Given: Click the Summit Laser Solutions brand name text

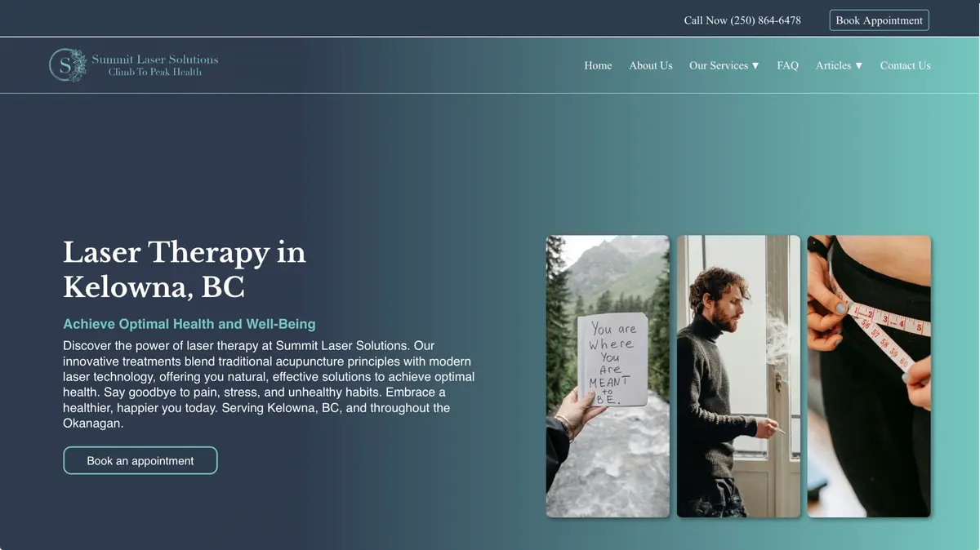Looking at the screenshot, I should click(x=155, y=60).
